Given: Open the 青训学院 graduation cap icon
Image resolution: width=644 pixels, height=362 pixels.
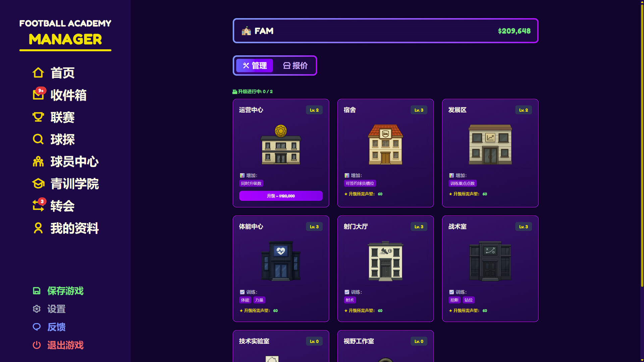Looking at the screenshot, I should pos(38,184).
